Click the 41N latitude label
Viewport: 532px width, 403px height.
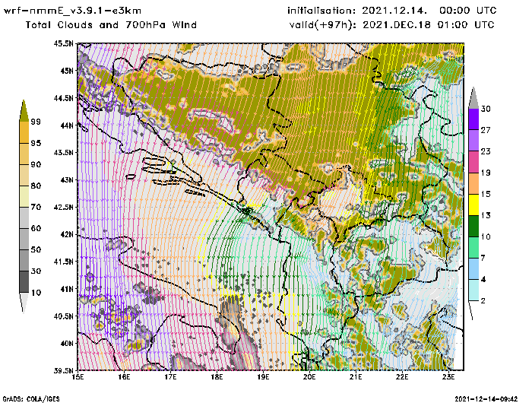pyautogui.click(x=67, y=289)
